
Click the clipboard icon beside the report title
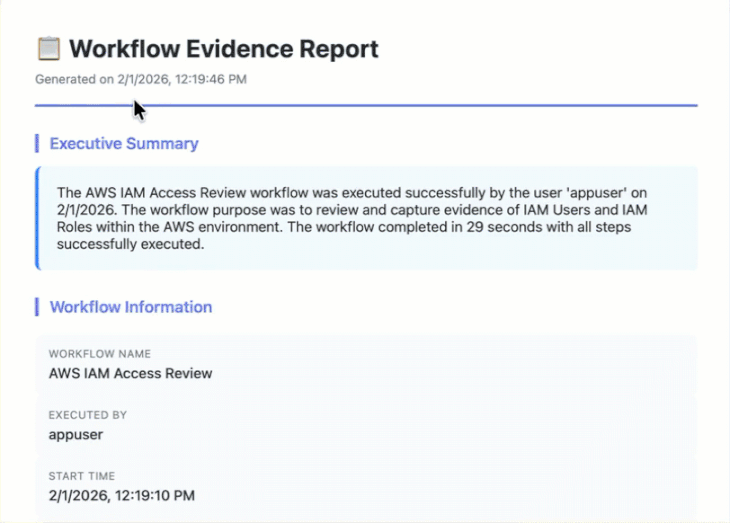[48, 48]
